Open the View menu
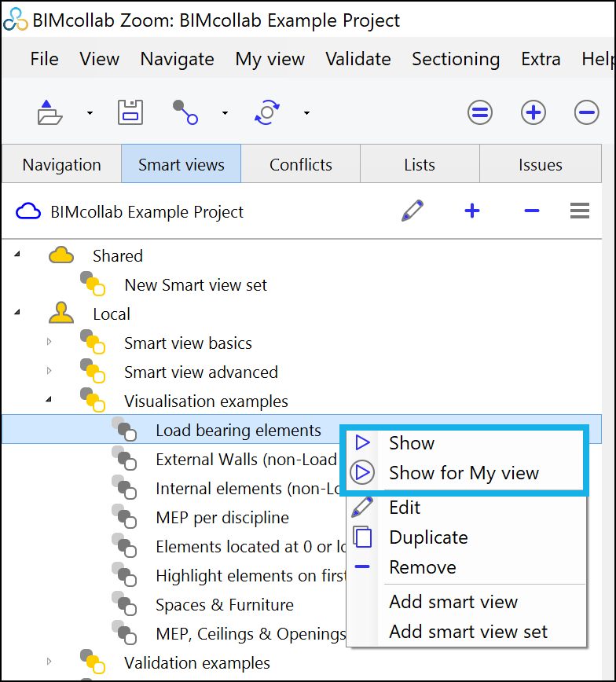Screen dimensions: 616x682 pyautogui.click(x=99, y=59)
